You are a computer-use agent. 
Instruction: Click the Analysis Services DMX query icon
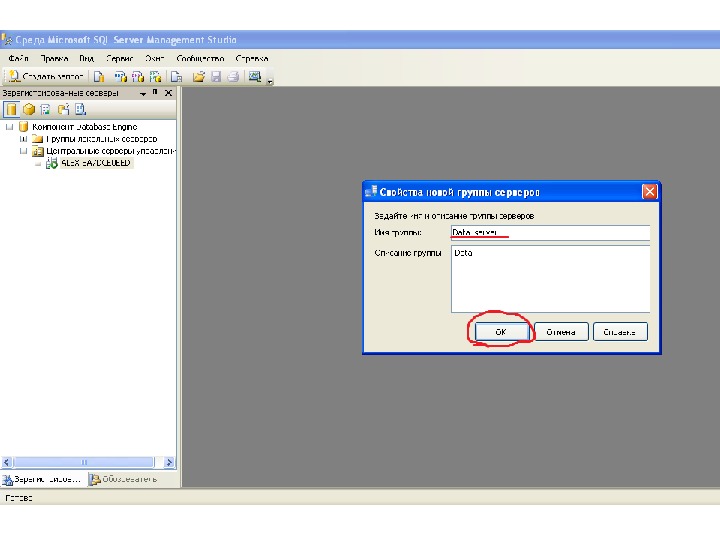tap(138, 76)
